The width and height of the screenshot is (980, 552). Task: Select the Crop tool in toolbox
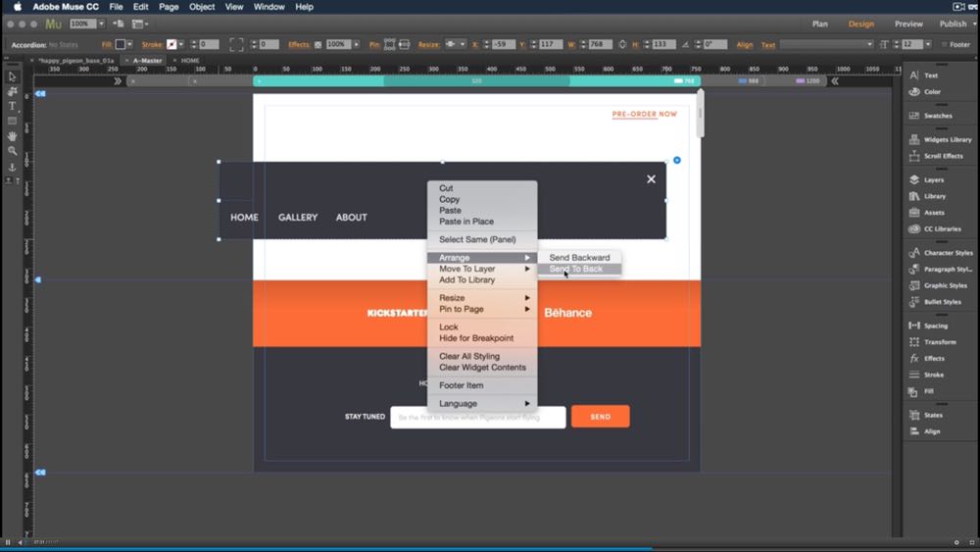pyautogui.click(x=12, y=92)
